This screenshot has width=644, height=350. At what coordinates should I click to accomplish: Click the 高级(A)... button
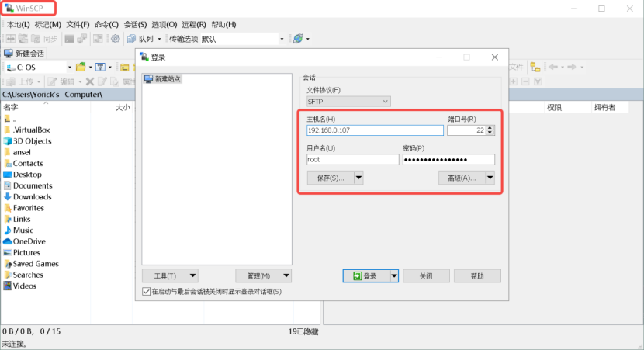click(462, 178)
